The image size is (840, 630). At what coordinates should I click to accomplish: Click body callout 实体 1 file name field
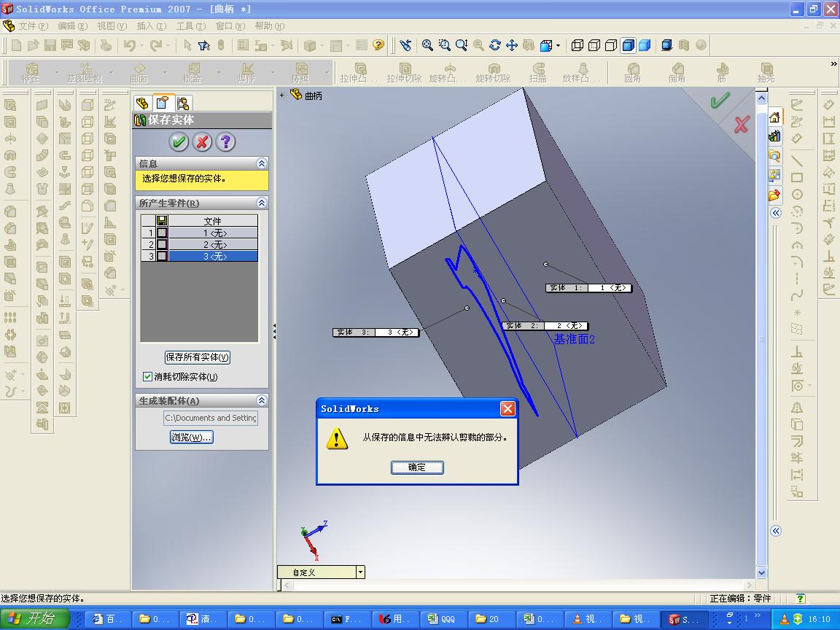coord(610,288)
